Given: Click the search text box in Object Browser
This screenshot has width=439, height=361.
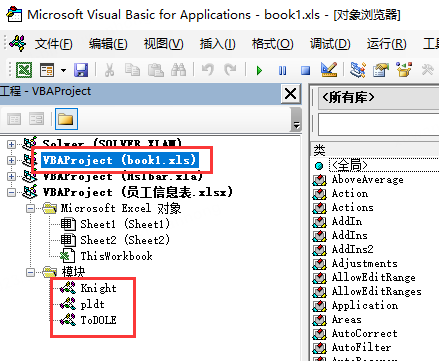Looking at the screenshot, I should point(379,125).
